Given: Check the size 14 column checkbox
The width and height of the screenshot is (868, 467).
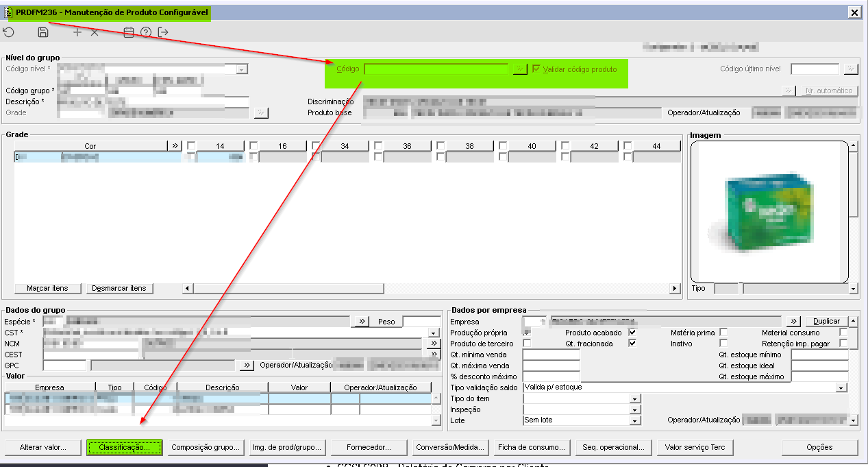Looking at the screenshot, I should coord(192,145).
